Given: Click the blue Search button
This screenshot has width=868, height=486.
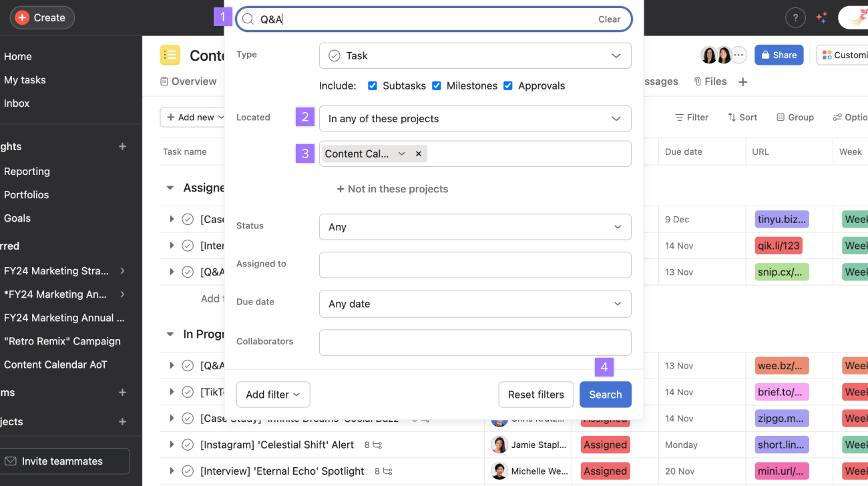Looking at the screenshot, I should (605, 395).
